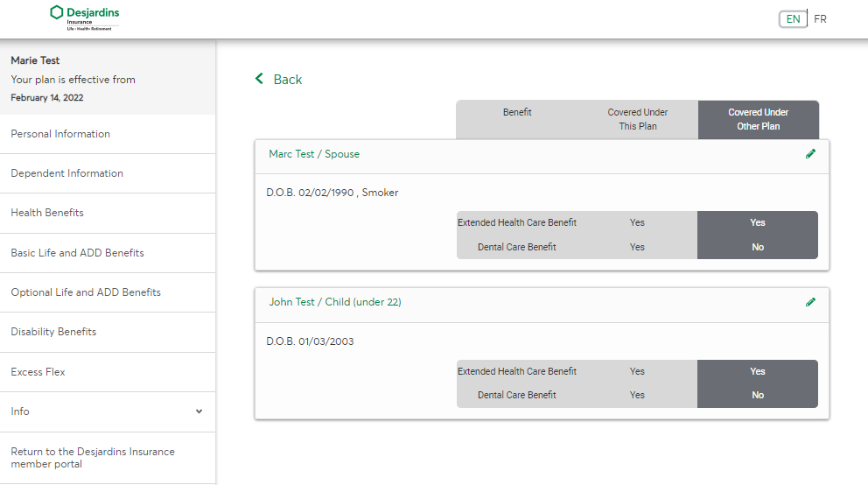Viewport: 868px width, 485px height.
Task: Expand the Info menu chevron
Action: click(x=199, y=411)
